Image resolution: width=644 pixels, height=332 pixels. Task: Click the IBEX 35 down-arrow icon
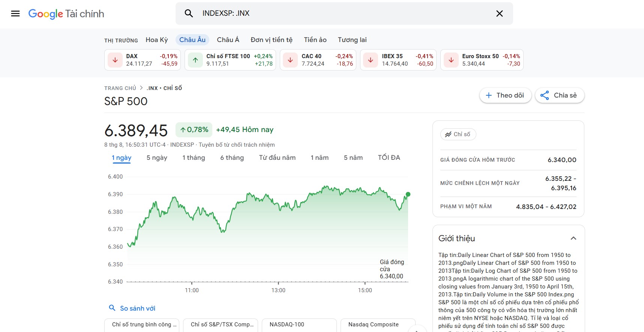371,60
